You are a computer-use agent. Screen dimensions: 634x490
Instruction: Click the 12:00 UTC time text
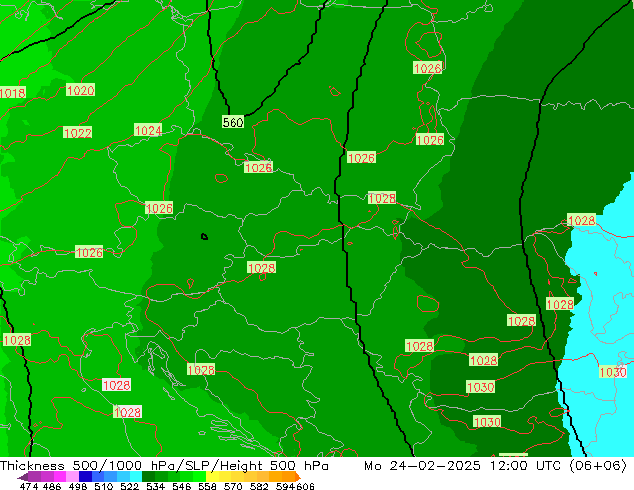coord(525,465)
